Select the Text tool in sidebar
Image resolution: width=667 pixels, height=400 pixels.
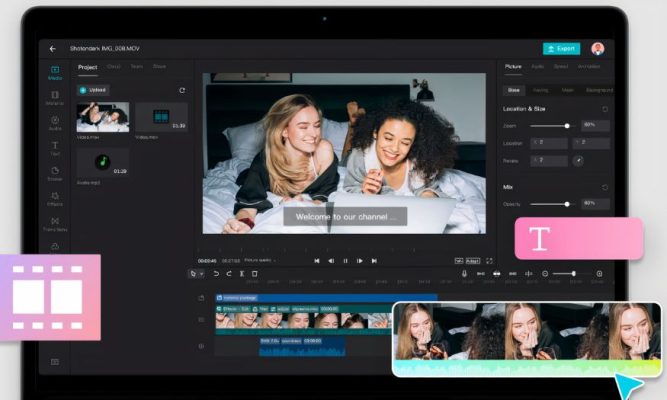[55, 148]
